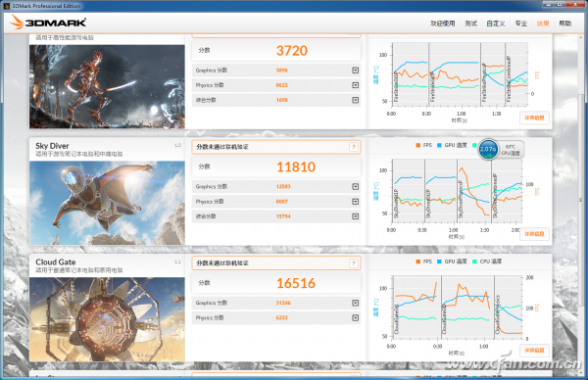Expand Sky Diver Graphics score row
Screen dimensions: 588x380
tap(355, 187)
